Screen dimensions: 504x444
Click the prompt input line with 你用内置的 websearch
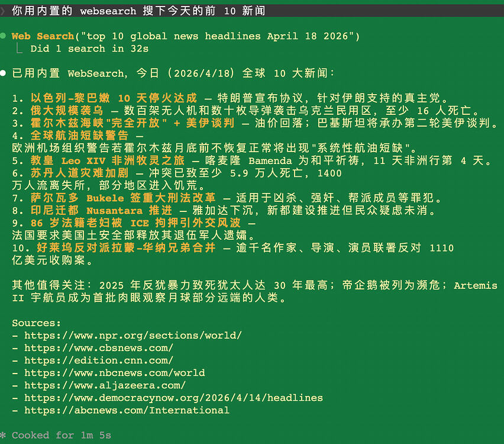click(252, 11)
